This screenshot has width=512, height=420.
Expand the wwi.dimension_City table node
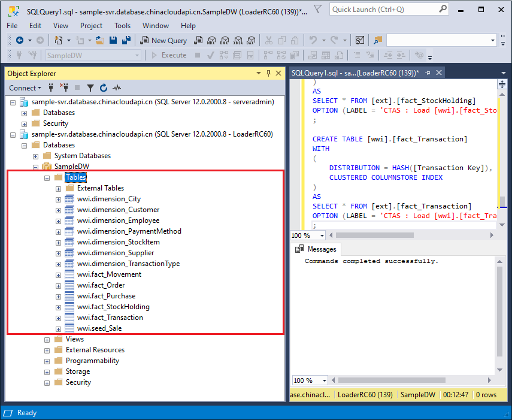[x=58, y=199]
